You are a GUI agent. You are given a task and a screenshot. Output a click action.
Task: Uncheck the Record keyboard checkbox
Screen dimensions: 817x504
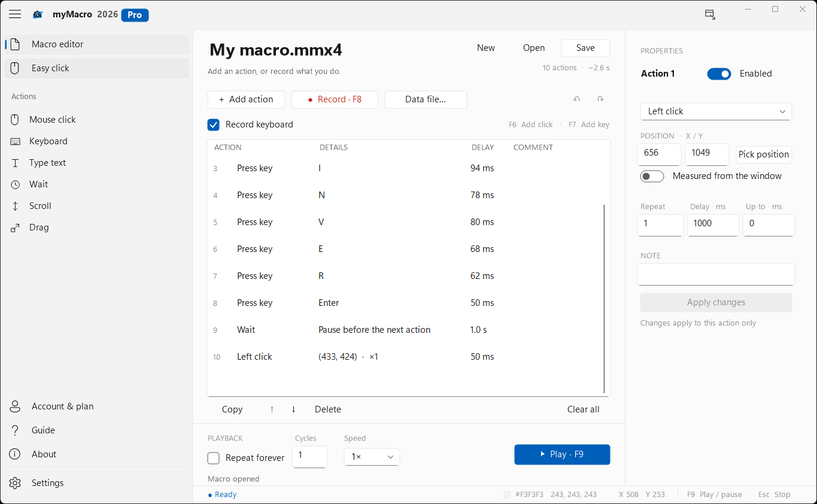tap(214, 125)
